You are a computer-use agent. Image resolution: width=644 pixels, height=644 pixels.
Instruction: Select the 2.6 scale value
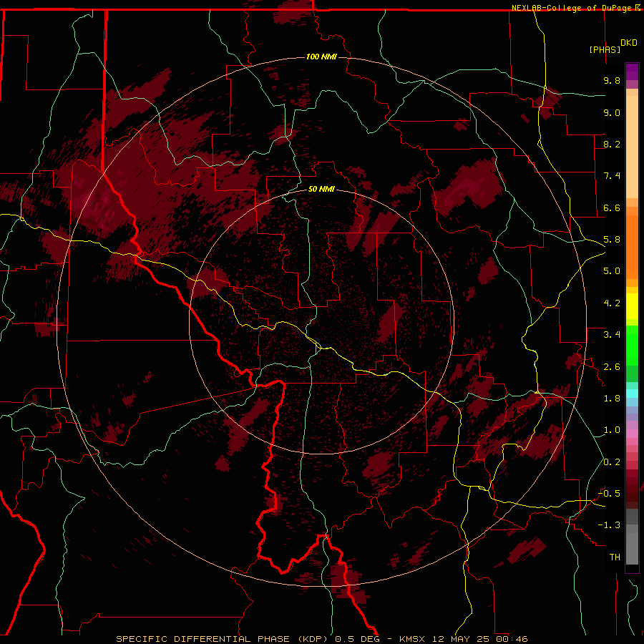click(612, 367)
